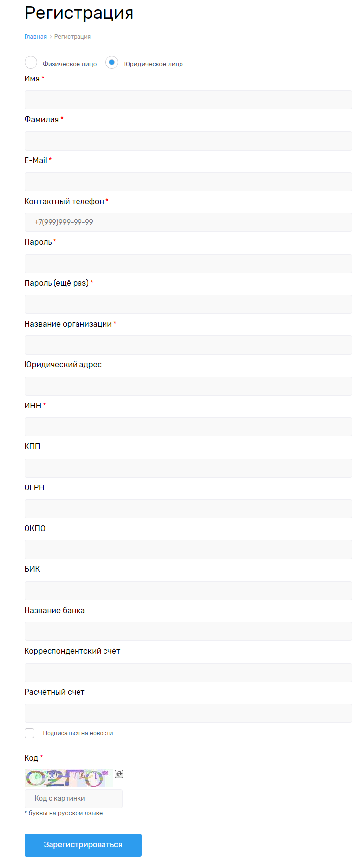Viewport: 363px width, 868px height.
Task: Focus the E-Mail text field
Action: point(188,181)
